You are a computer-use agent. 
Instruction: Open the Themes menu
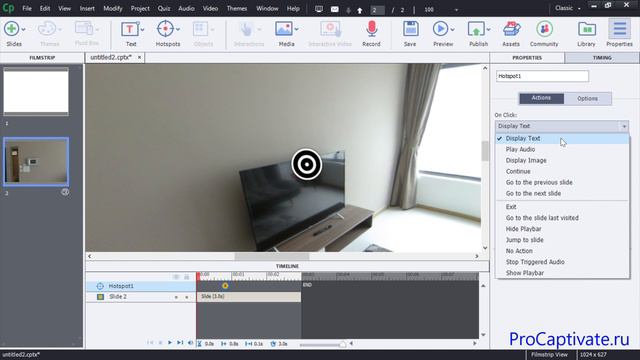coord(237,8)
